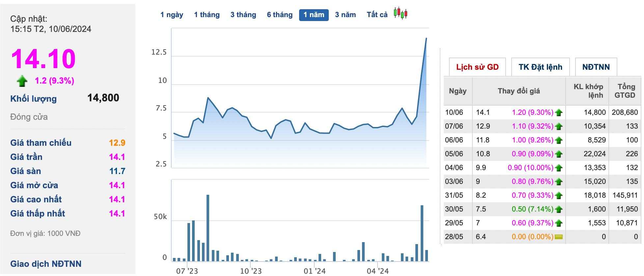The height and width of the screenshot is (276, 644).
Task: Click the Giá trần label
Action: coord(26,157)
